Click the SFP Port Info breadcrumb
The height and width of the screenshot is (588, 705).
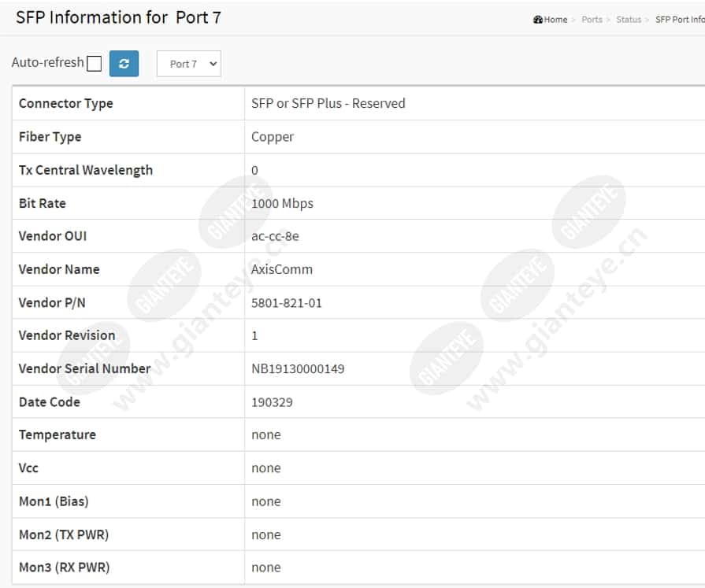[680, 20]
